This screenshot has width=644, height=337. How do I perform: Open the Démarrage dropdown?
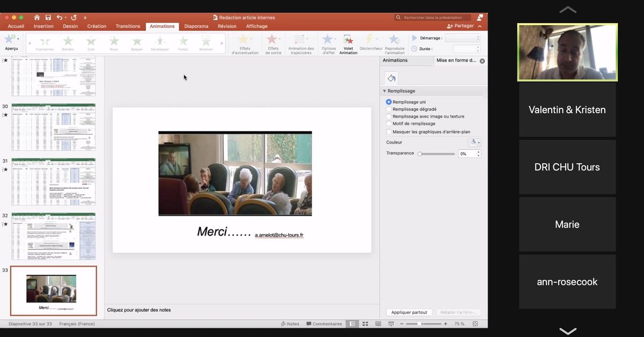click(x=463, y=38)
